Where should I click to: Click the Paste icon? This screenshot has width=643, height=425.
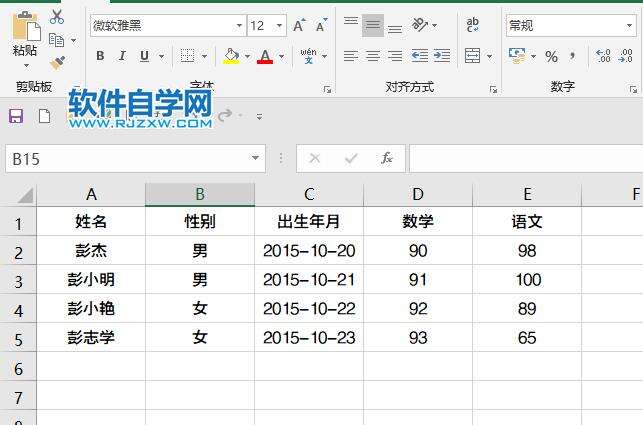[26, 26]
